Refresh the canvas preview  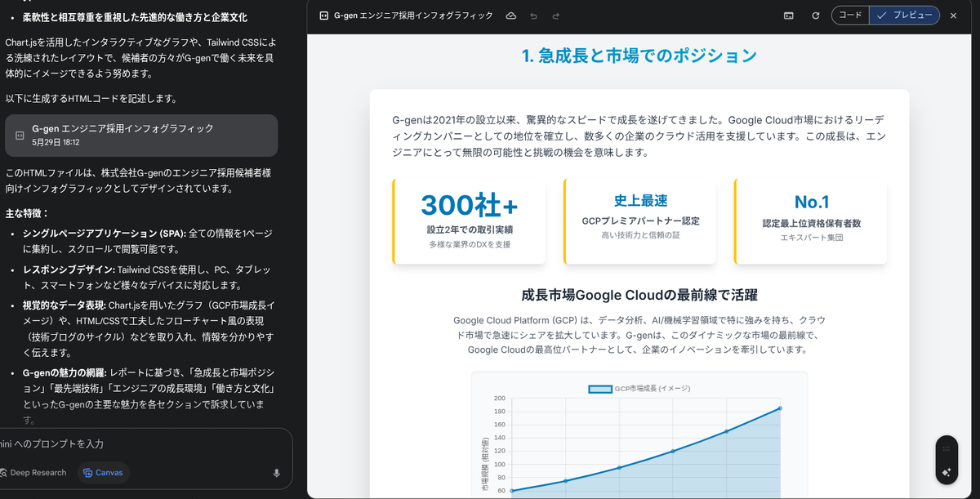coord(815,16)
